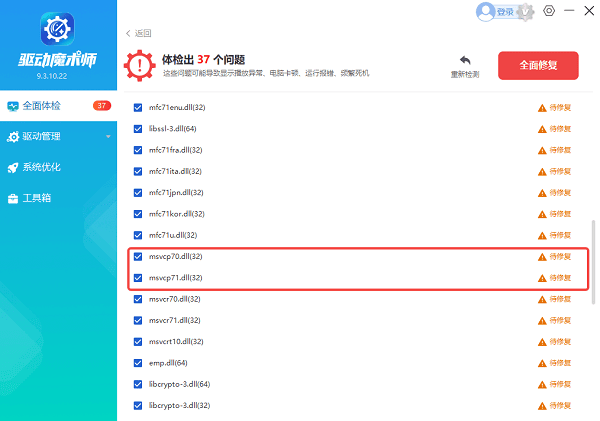The image size is (600, 421).
Task: Click warning icon for libcrypto-3.dll(64)
Action: click(542, 385)
